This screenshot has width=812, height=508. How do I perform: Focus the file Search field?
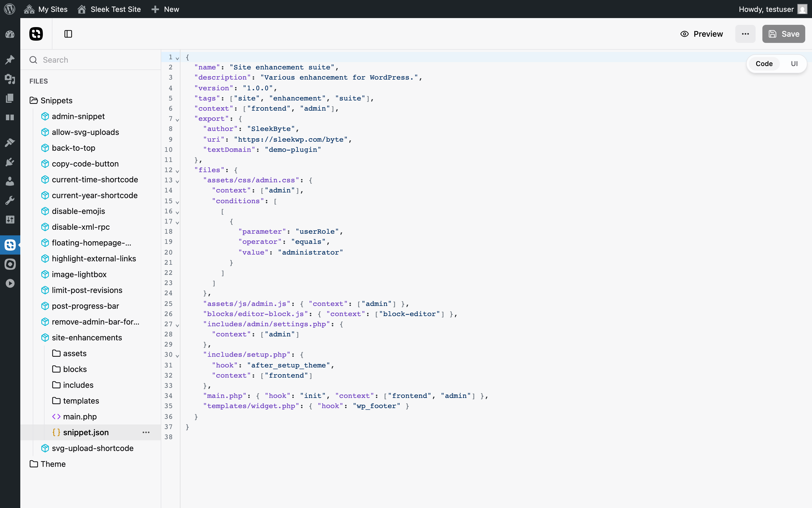pyautogui.click(x=91, y=60)
